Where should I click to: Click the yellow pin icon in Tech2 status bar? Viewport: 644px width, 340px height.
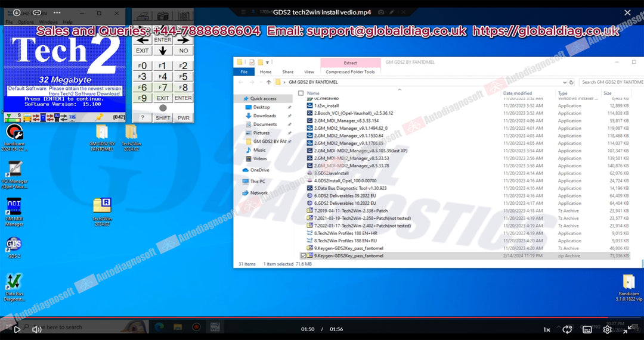tap(100, 117)
